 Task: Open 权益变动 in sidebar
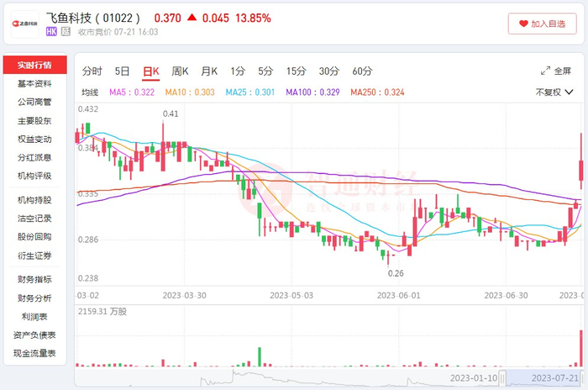click(34, 140)
